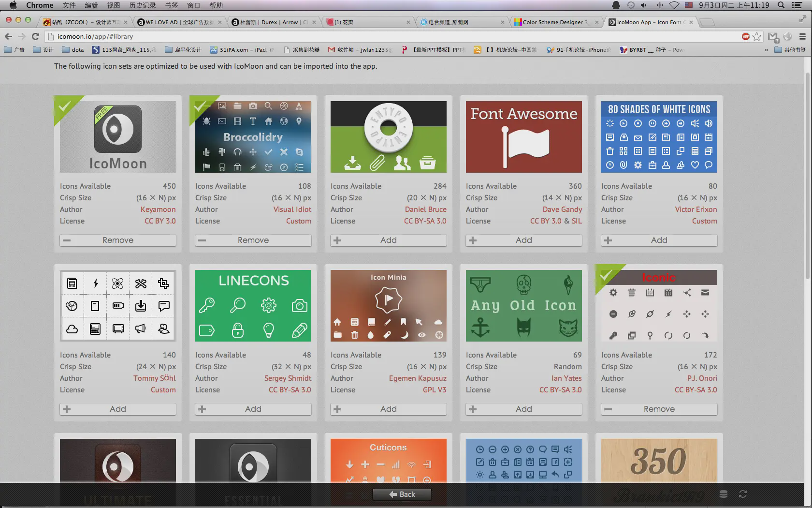Expand the bookmarks bar overflow chevron
Screen dimensions: 812x508
tap(766, 50)
